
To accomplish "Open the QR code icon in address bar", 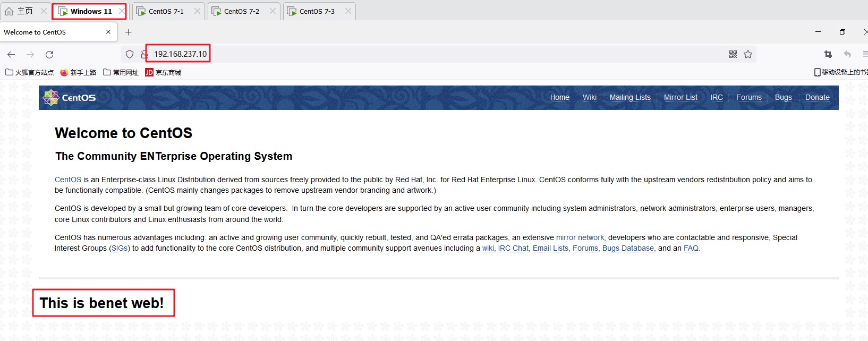I will coord(733,54).
